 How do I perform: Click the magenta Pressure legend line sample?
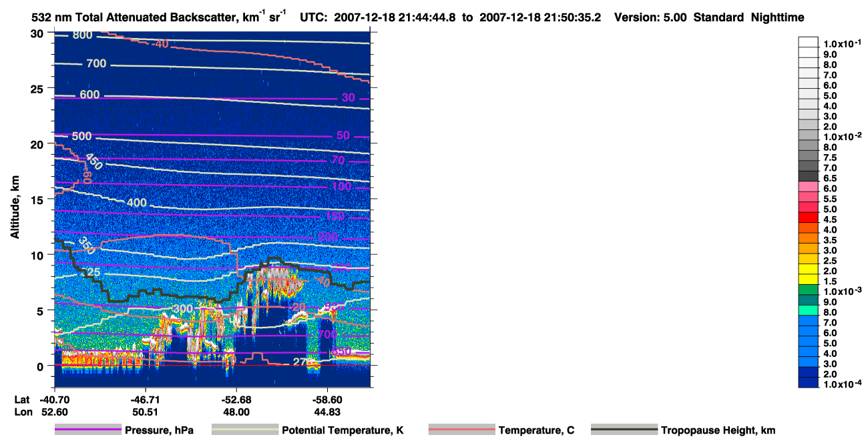click(x=88, y=430)
